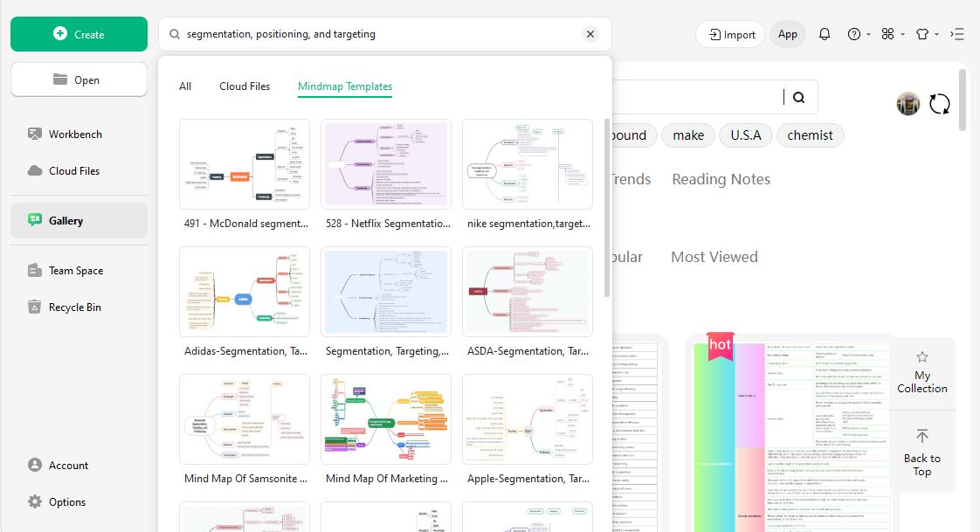The height and width of the screenshot is (532, 980).
Task: Click the search results vertical scrollbar
Action: pyautogui.click(x=607, y=208)
